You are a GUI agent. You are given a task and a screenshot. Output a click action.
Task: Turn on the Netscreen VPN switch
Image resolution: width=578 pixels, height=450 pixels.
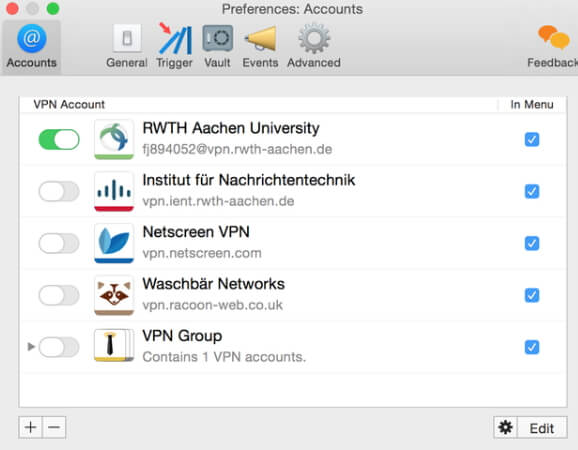[59, 243]
